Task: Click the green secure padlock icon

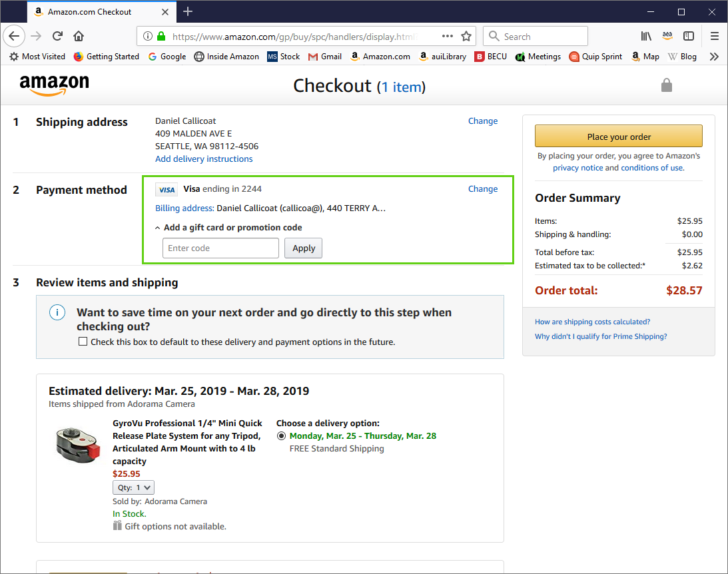Action: click(x=161, y=36)
